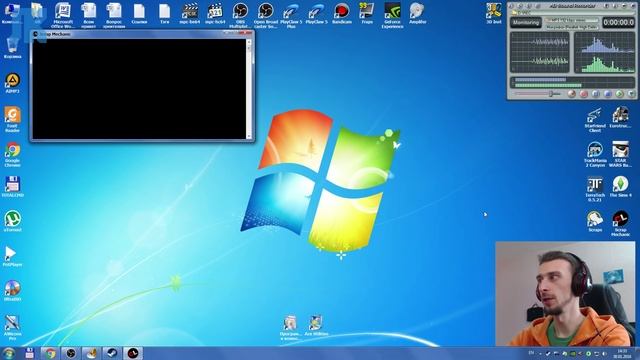Viewport: 640px width, 360px height.
Task: Open the Windows Start menu orb
Action: click(x=9, y=353)
